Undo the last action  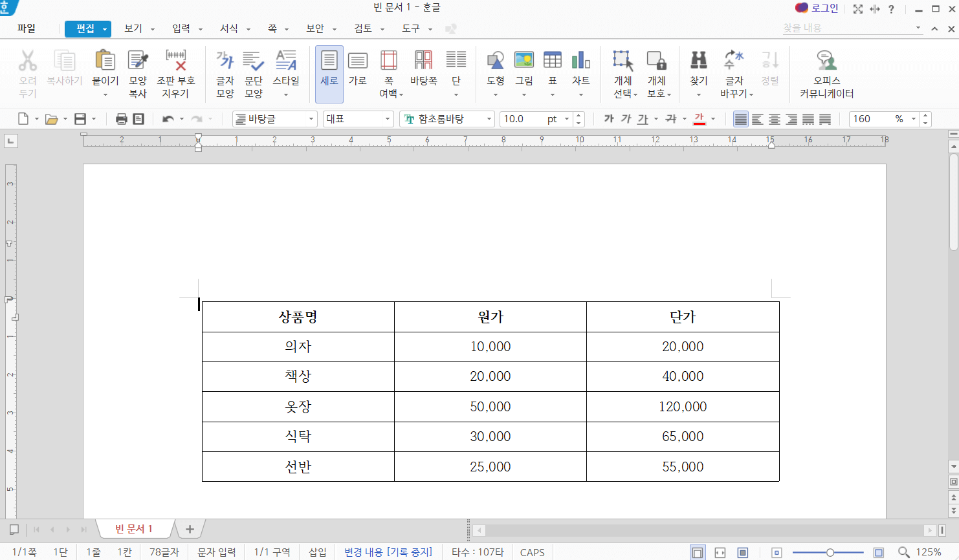(168, 119)
